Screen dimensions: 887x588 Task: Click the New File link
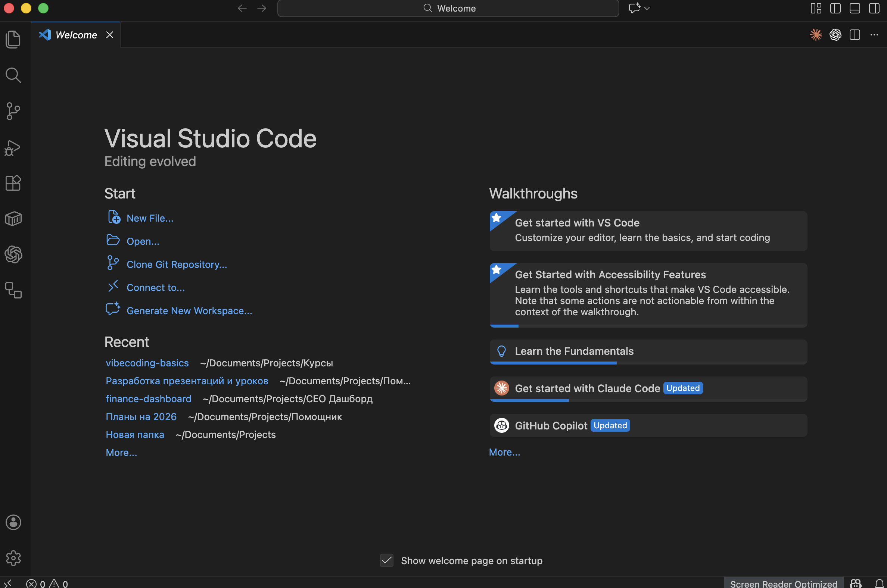pyautogui.click(x=150, y=218)
